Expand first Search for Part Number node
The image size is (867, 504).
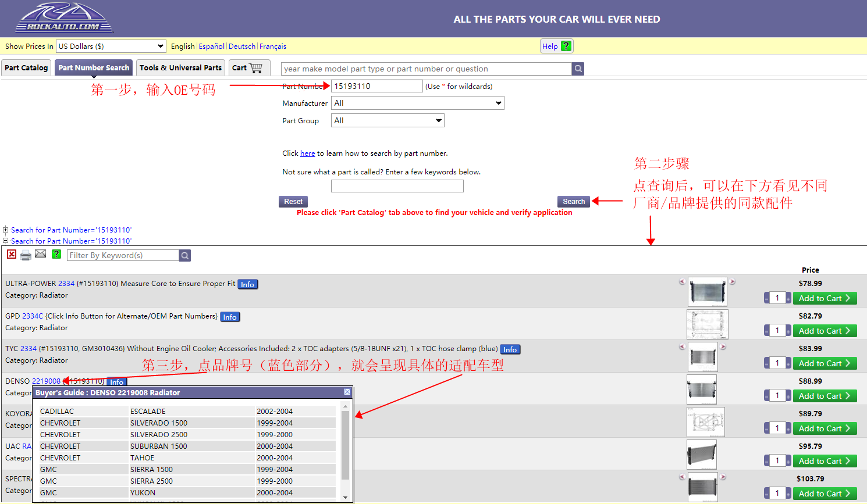point(6,230)
